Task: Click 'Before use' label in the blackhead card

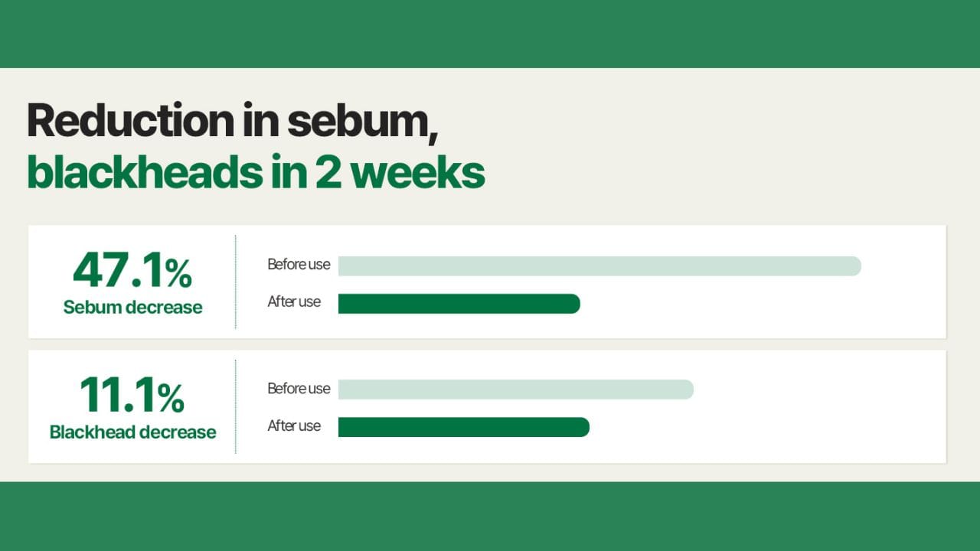Action: pos(299,389)
